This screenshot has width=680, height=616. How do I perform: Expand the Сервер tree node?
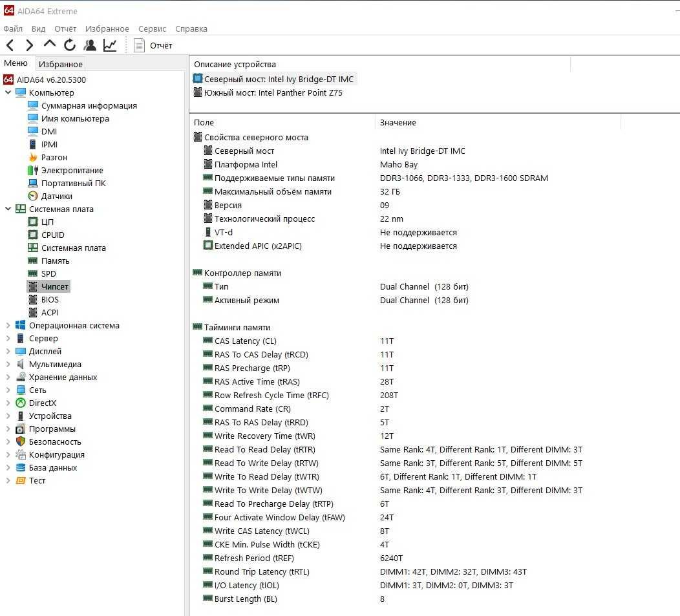(x=8, y=338)
